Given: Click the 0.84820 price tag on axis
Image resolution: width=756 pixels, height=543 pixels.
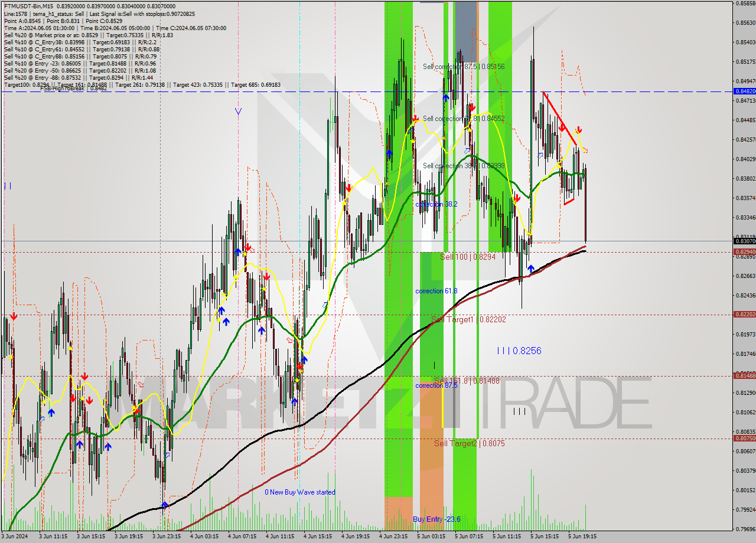Looking at the screenshot, I should (x=744, y=91).
